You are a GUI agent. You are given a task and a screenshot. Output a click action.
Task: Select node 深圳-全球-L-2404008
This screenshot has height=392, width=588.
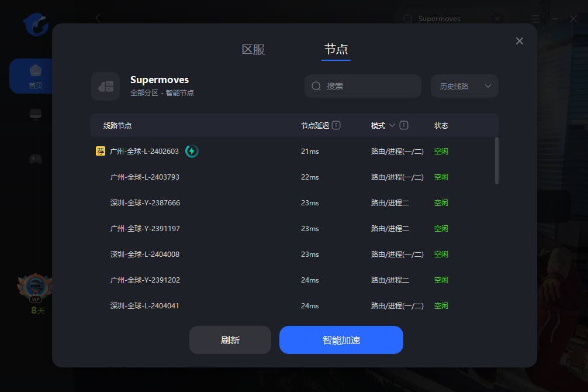(x=294, y=254)
